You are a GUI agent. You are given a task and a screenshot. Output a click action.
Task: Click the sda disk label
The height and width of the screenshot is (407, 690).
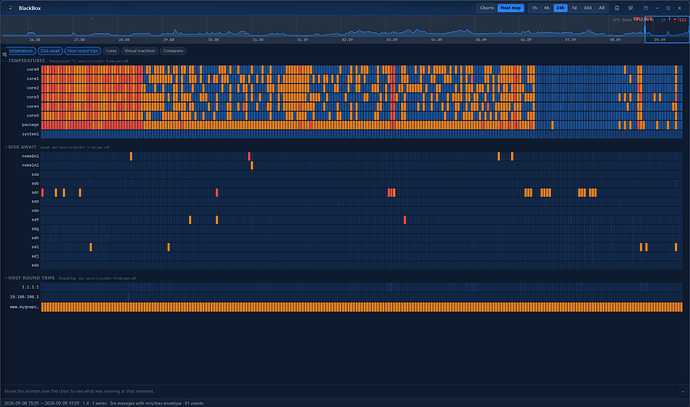(35, 175)
